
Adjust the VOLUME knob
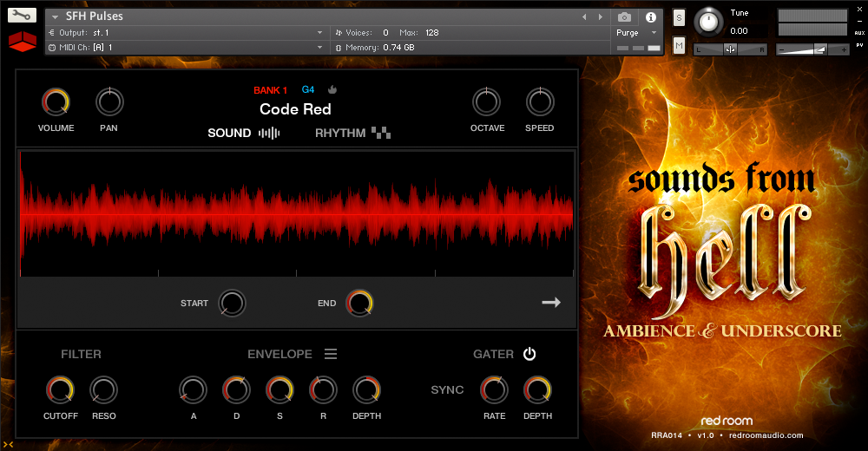tap(56, 101)
